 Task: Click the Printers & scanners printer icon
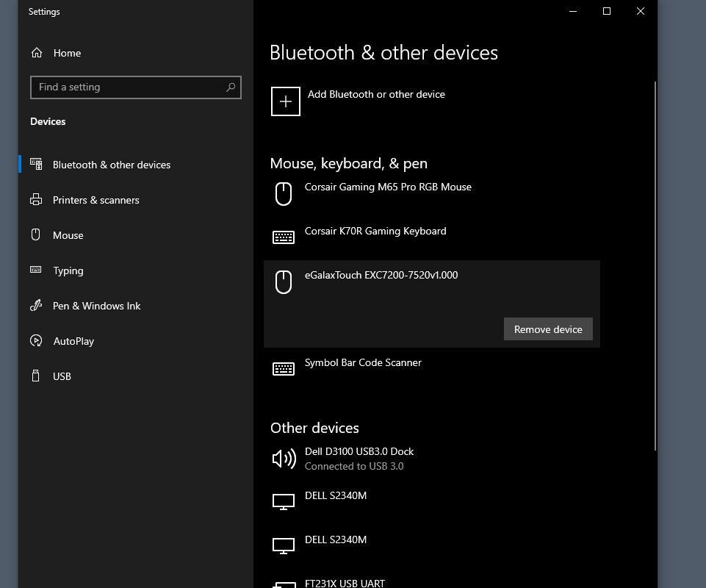pyautogui.click(x=36, y=200)
